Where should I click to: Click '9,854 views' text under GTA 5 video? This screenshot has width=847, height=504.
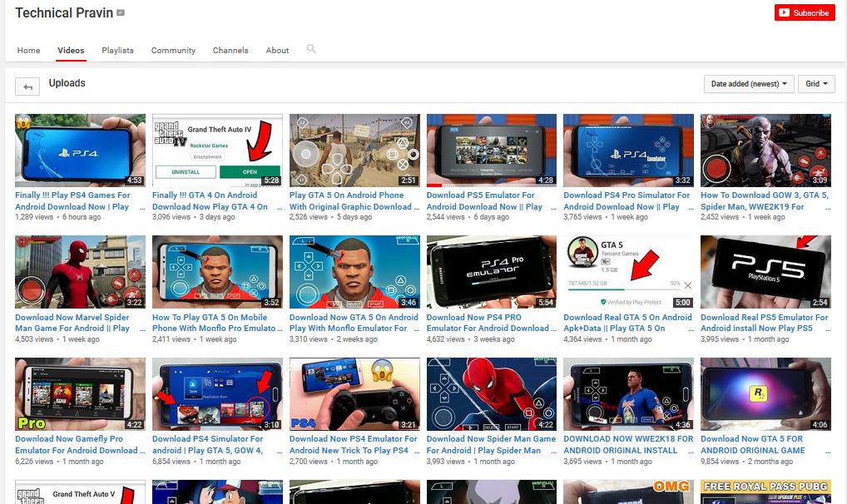pyautogui.click(x=720, y=462)
